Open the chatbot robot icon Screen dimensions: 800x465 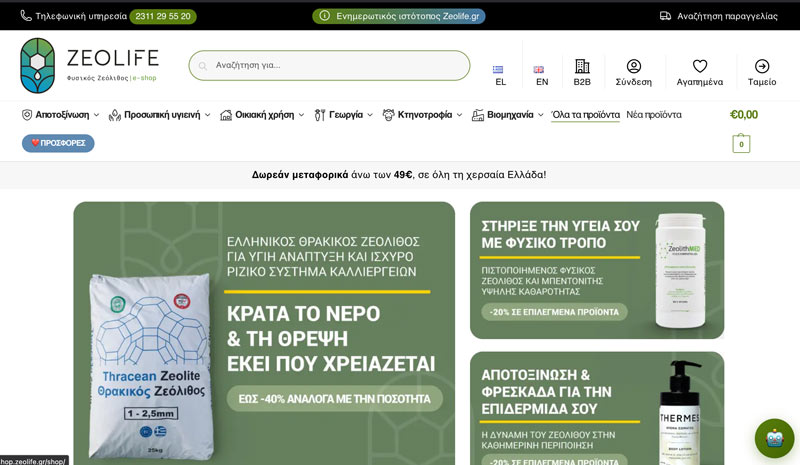[x=774, y=438]
